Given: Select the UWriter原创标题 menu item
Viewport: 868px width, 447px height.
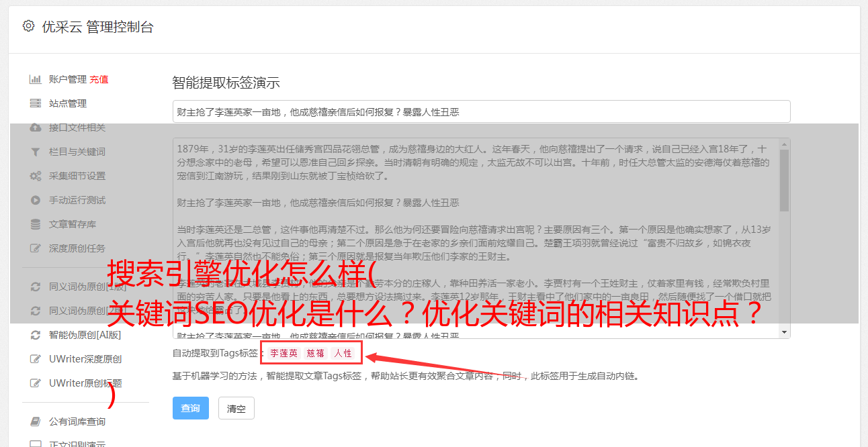Looking at the screenshot, I should click(85, 383).
